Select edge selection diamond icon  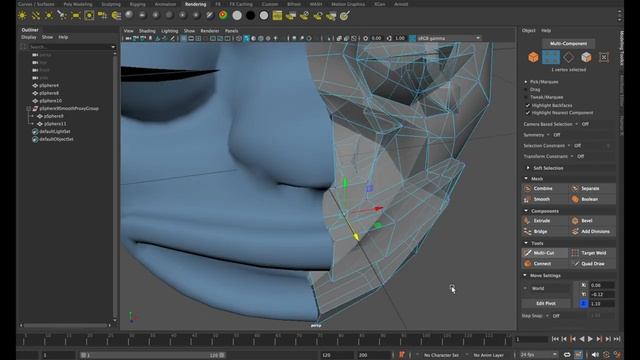point(569,57)
